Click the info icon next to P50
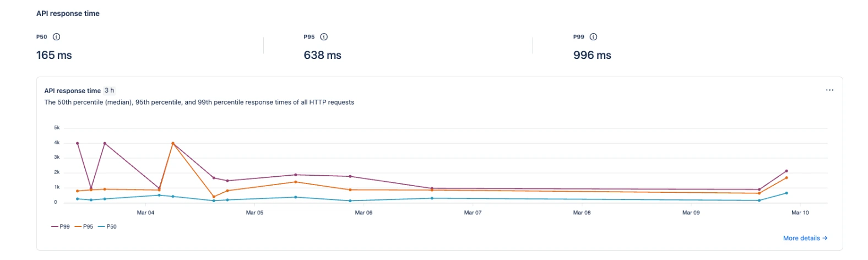868x260 pixels. click(x=56, y=37)
